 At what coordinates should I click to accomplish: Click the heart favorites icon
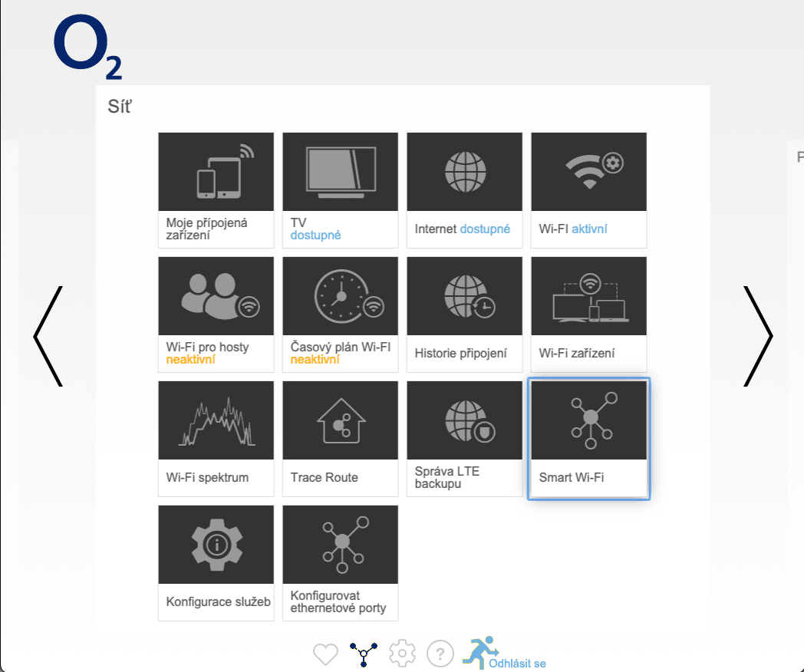325,654
